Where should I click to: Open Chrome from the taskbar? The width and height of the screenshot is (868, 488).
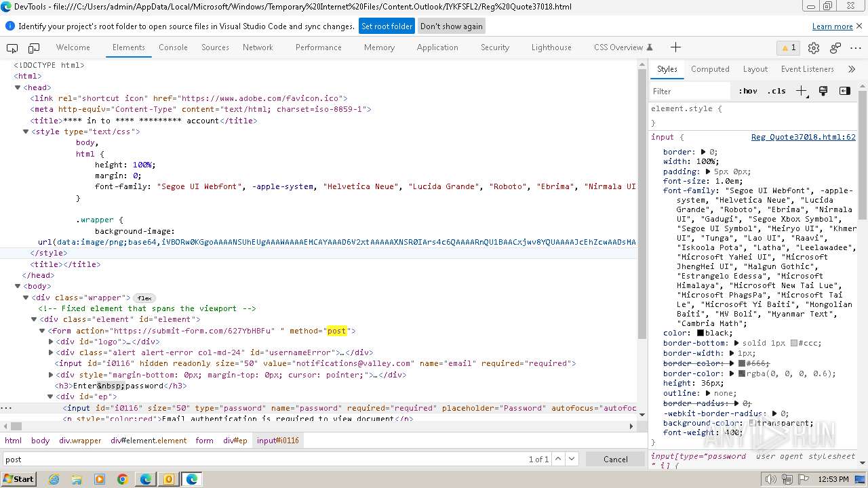123,479
